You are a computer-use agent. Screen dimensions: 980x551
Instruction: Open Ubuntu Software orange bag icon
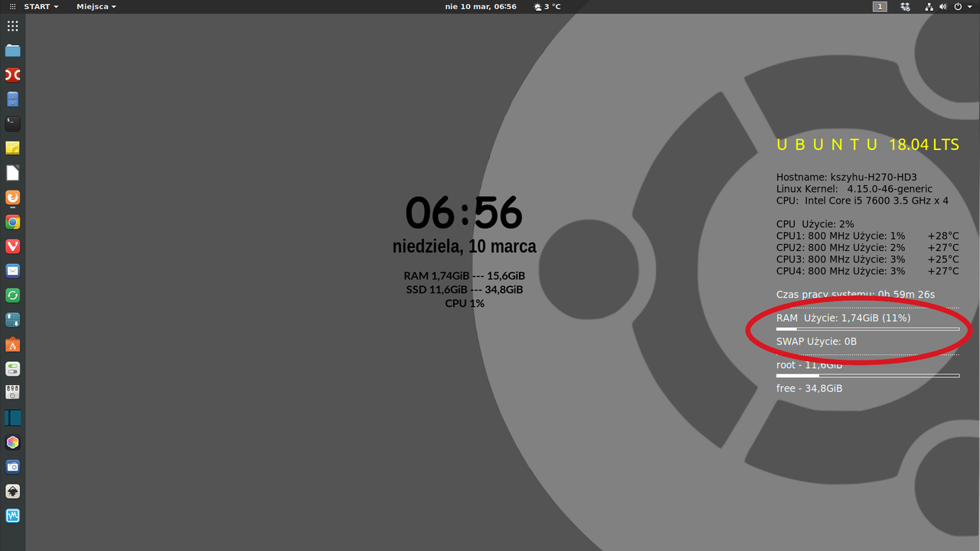pyautogui.click(x=12, y=344)
